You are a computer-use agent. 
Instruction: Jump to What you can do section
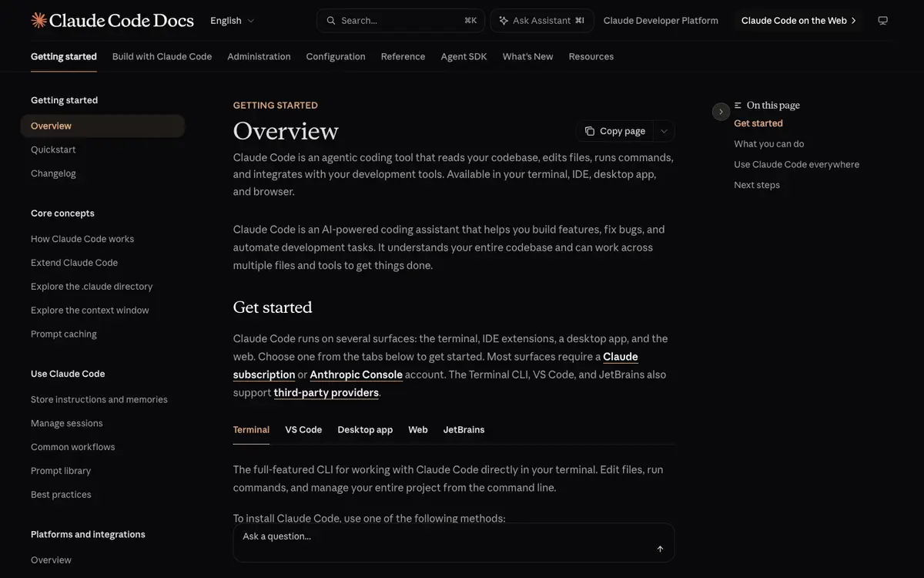tap(769, 144)
